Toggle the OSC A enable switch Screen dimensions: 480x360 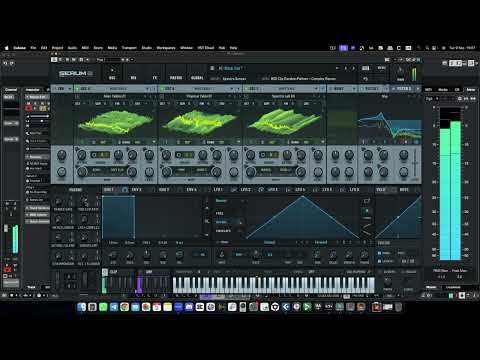pyautogui.click(x=77, y=89)
